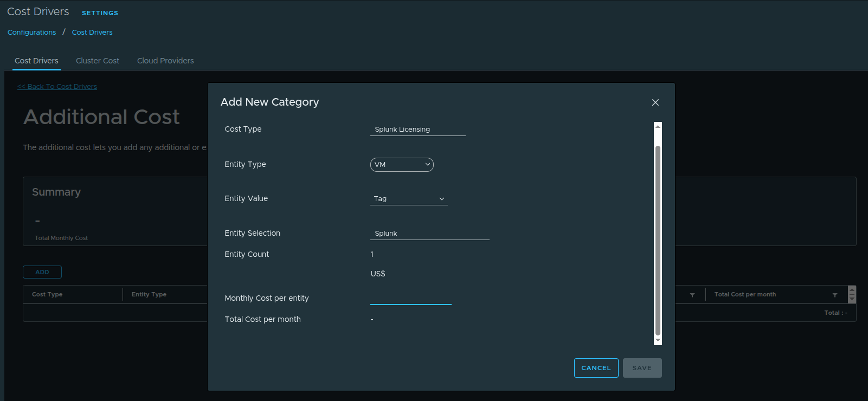Switch to the Cluster Cost tab

(x=98, y=61)
